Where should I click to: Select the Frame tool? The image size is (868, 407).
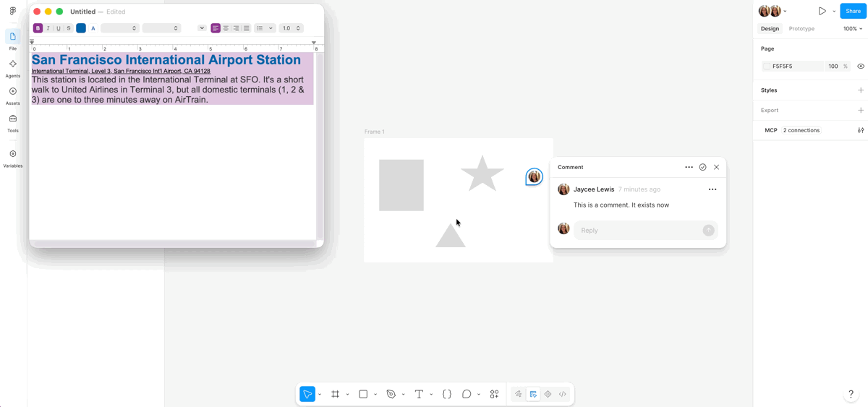[336, 394]
